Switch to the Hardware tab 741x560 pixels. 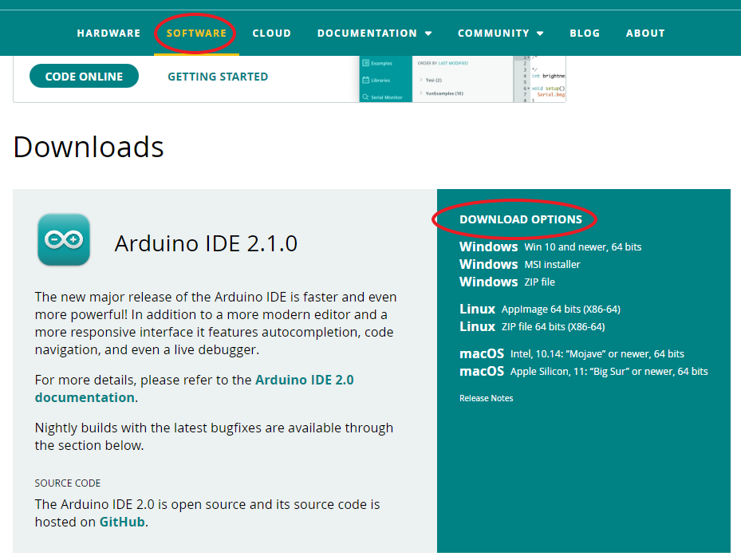tap(108, 33)
